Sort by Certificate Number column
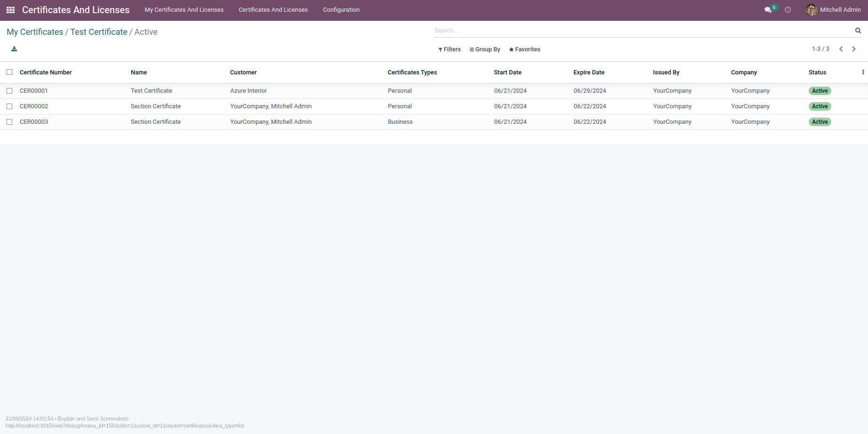Image resolution: width=868 pixels, height=434 pixels. 46,72
